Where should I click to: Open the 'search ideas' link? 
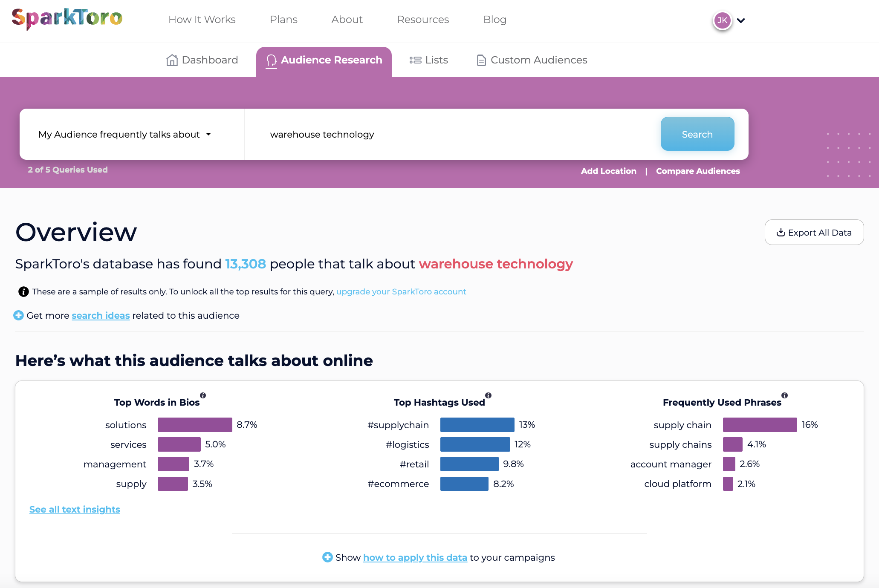[x=101, y=315]
